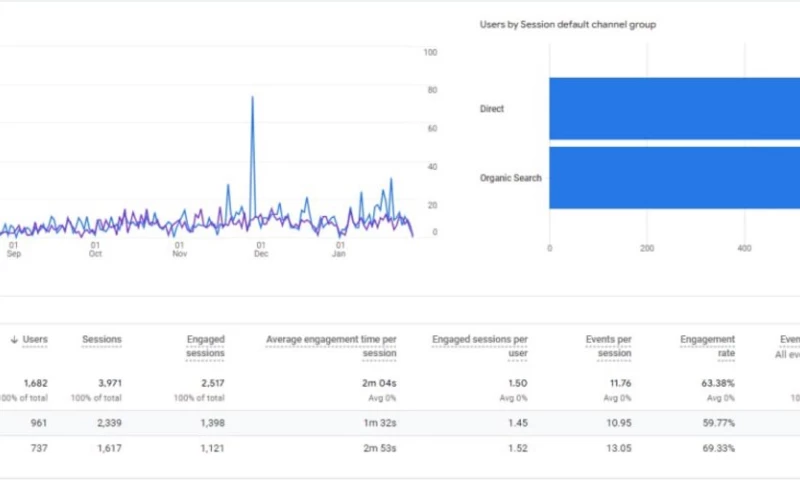Select the Direct label in bar chart
The height and width of the screenshot is (480, 800).
click(492, 109)
